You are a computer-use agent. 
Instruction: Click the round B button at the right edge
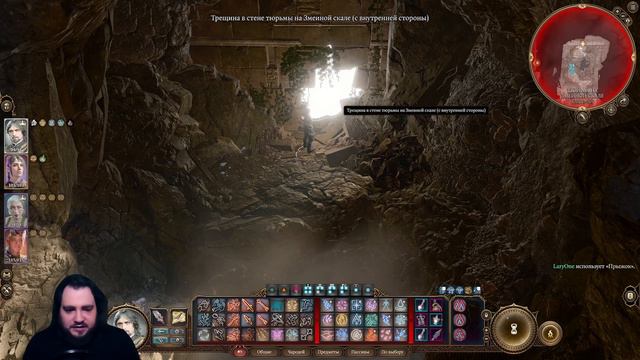coord(630,296)
